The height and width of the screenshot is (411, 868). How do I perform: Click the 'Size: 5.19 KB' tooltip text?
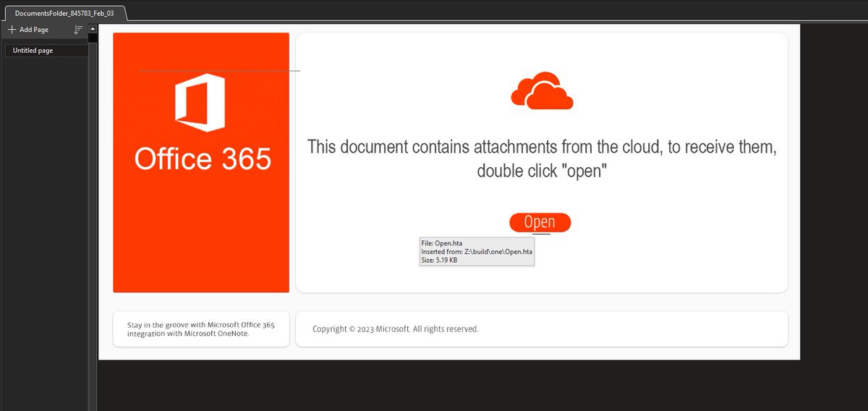439,260
